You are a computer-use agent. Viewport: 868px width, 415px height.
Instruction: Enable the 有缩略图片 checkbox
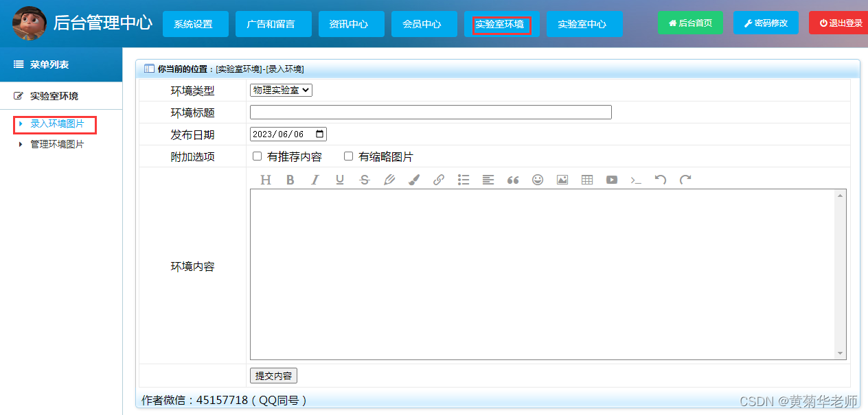(x=348, y=156)
